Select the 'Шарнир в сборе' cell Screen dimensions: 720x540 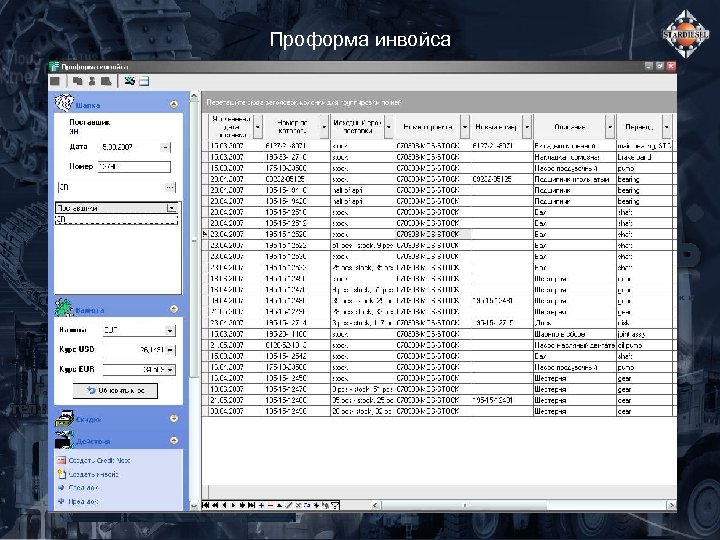coord(574,334)
